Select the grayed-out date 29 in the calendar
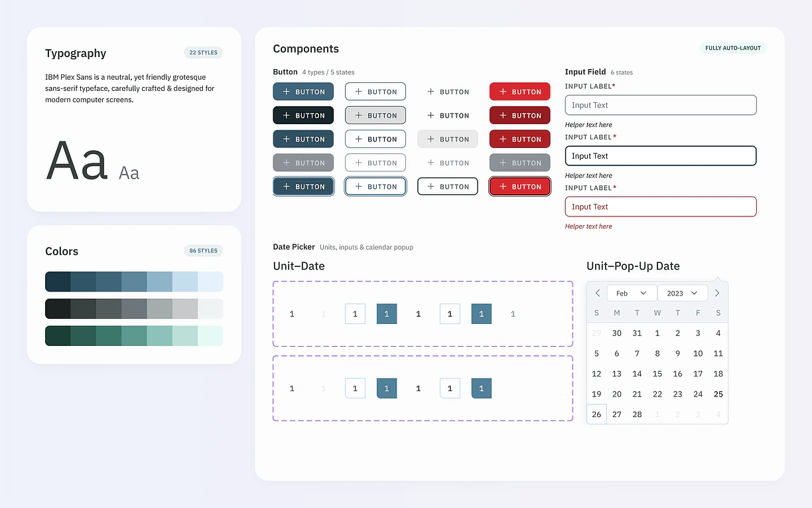812x508 pixels. click(x=596, y=333)
